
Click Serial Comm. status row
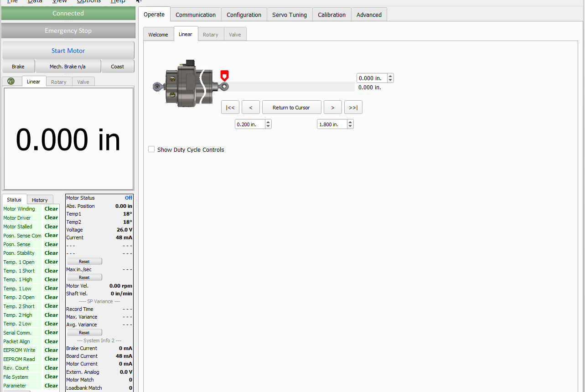[31, 333]
